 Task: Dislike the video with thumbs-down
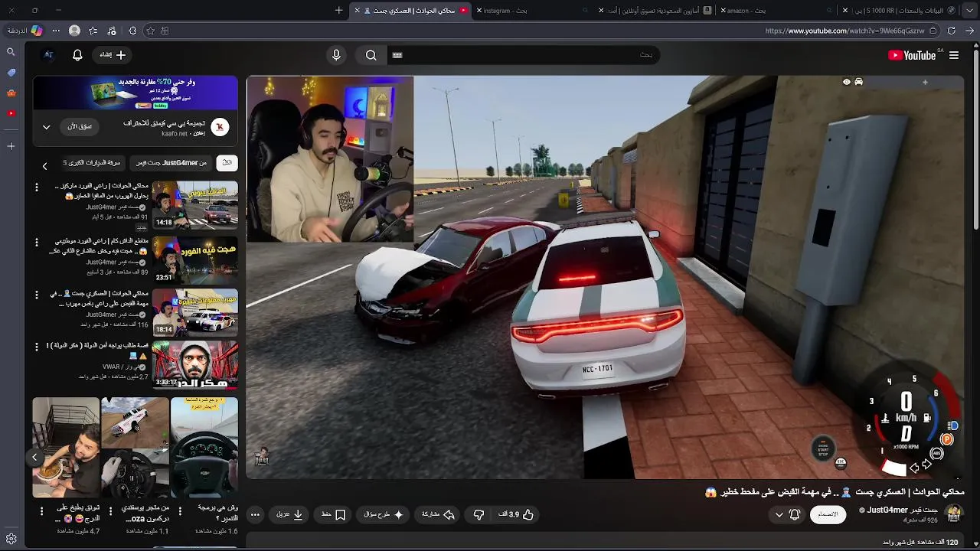click(479, 515)
